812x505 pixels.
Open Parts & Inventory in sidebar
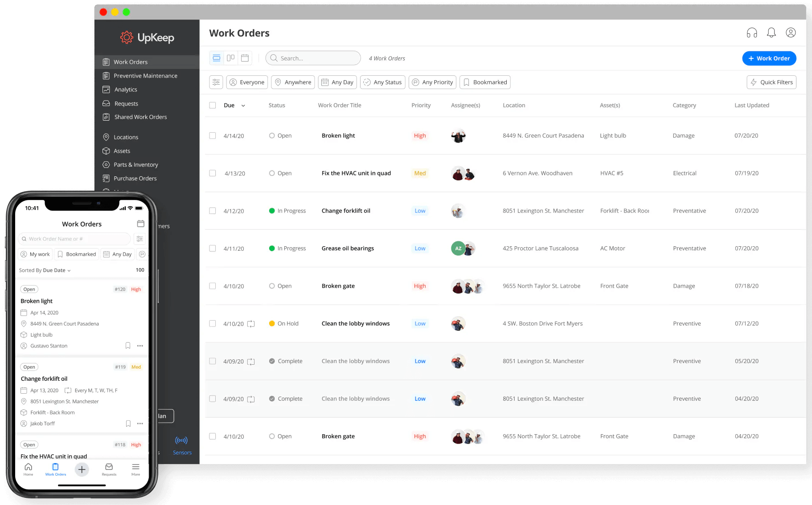[x=147, y=165]
